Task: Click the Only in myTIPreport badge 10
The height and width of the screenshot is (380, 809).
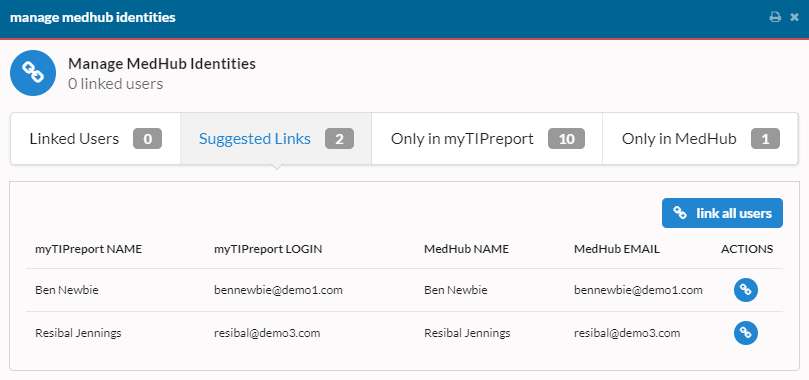Action: point(567,139)
